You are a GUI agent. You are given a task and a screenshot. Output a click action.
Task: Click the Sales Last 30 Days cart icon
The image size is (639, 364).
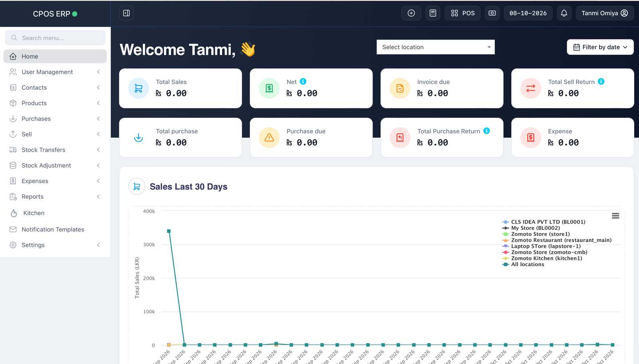pos(137,186)
